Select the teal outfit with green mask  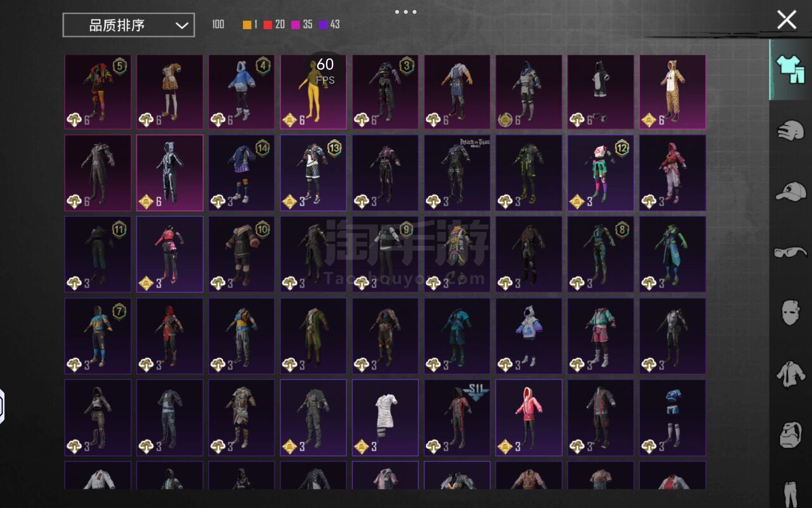click(x=672, y=254)
